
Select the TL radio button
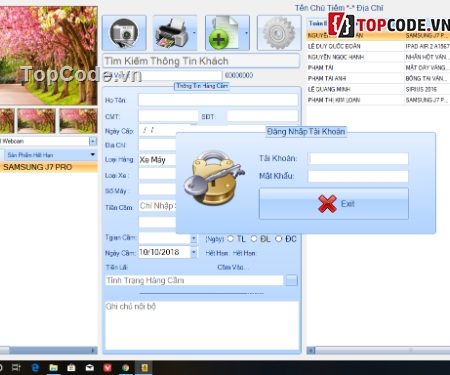pos(230,239)
